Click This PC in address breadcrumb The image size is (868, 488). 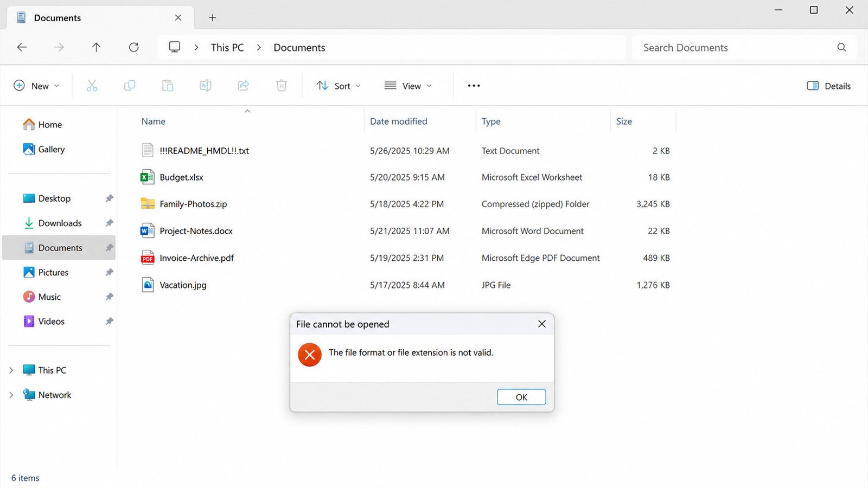tap(227, 48)
